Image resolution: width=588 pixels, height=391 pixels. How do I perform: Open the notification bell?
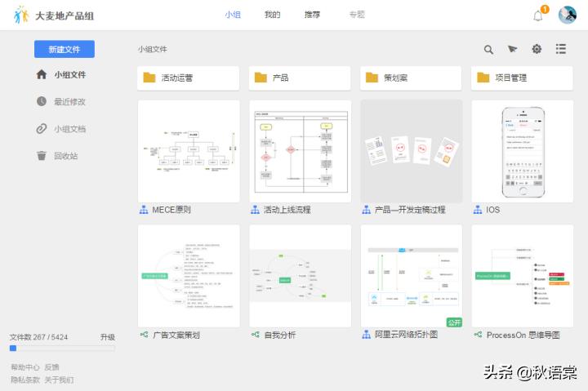[538, 16]
